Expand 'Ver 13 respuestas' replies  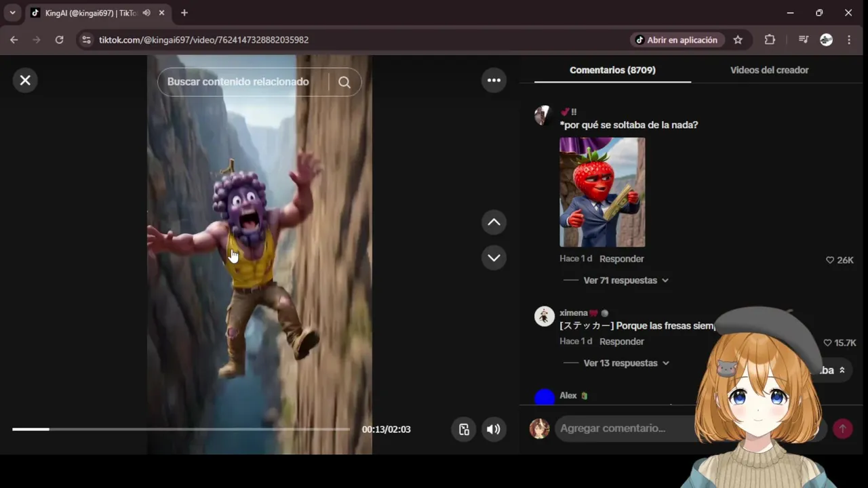coord(626,363)
